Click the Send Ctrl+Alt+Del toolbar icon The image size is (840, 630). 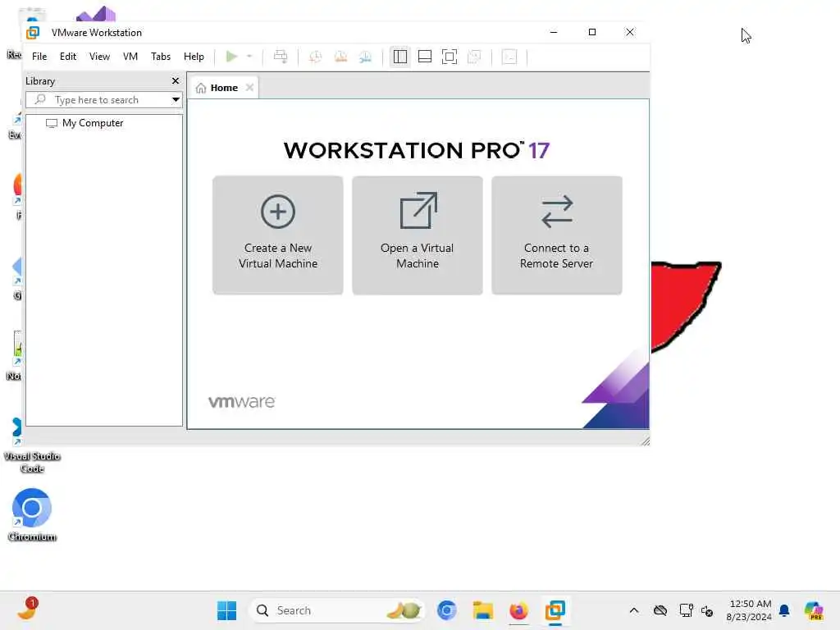(x=281, y=57)
